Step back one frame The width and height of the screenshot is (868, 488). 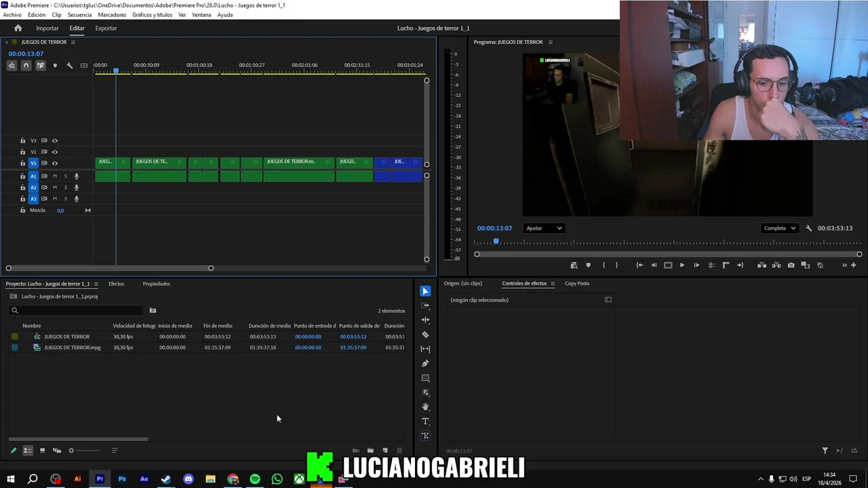pyautogui.click(x=654, y=265)
